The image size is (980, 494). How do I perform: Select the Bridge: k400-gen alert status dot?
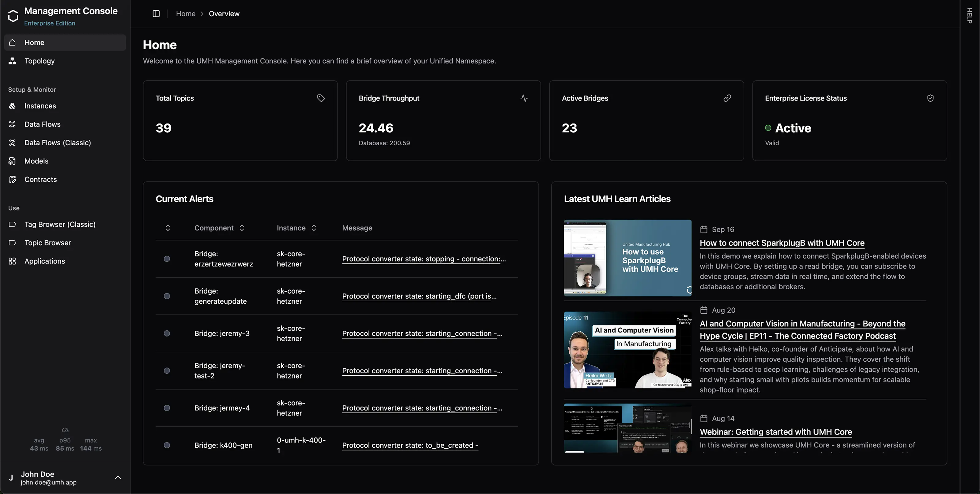(167, 445)
